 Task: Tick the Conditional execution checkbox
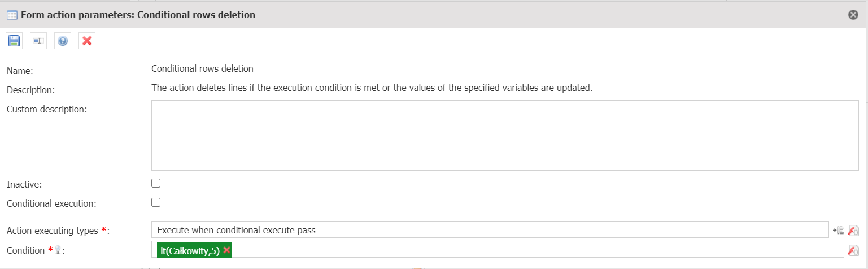pos(156,202)
